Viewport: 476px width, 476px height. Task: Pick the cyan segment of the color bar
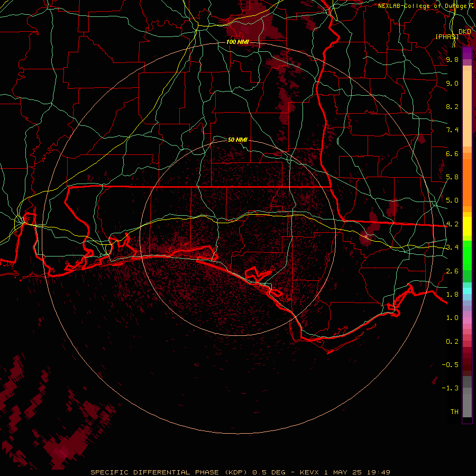tap(467, 291)
